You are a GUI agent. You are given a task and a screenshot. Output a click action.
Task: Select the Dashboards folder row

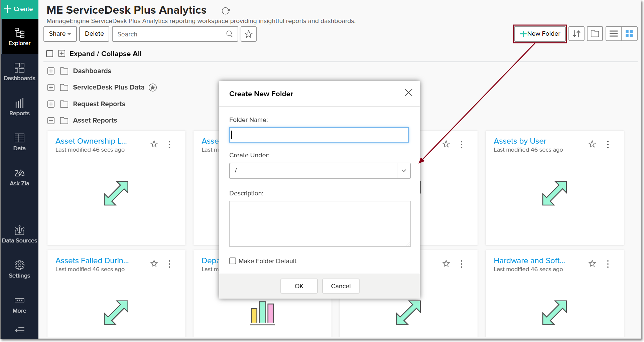click(x=92, y=71)
